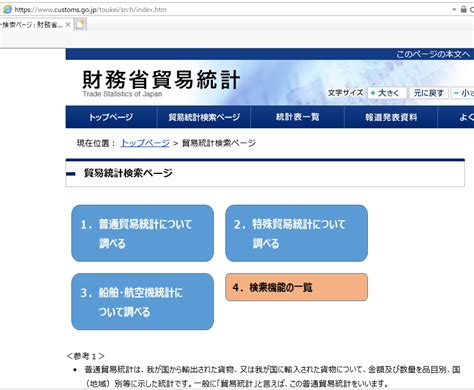
Task: Open the cut-off よく navigation menu item
Action: click(456, 117)
